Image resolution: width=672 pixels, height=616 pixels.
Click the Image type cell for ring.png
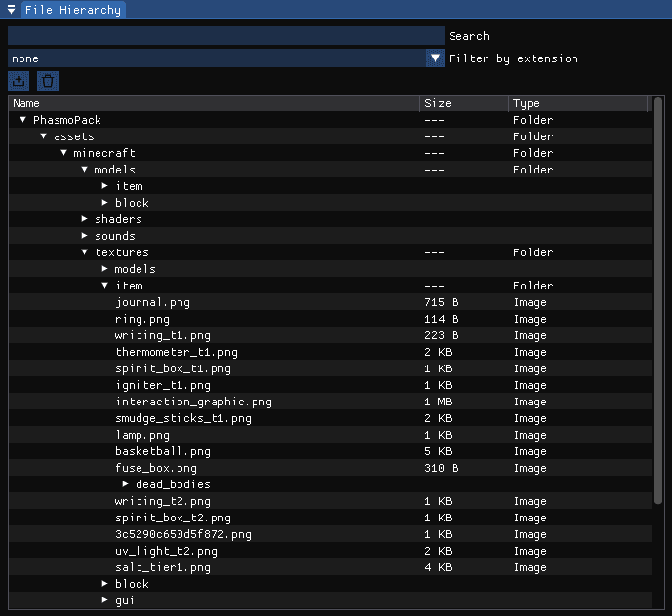click(531, 319)
